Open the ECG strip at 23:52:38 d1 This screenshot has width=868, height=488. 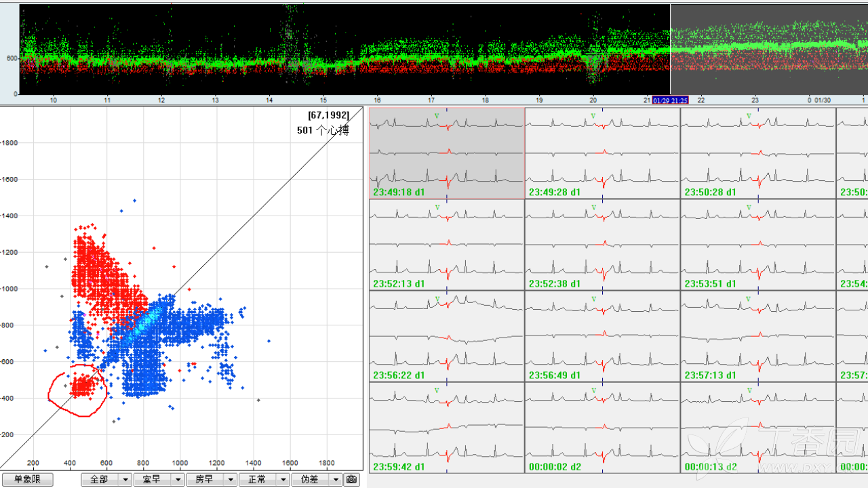[x=603, y=245]
